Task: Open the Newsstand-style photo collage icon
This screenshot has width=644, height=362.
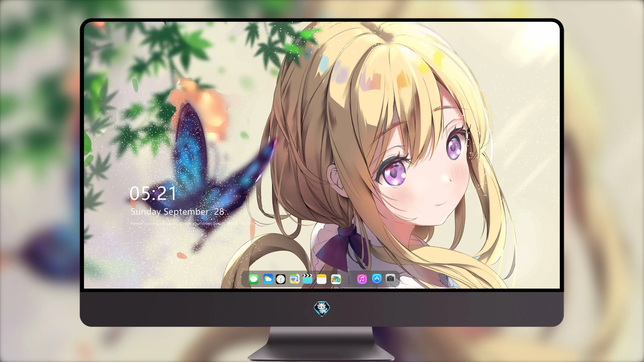Action: (x=336, y=279)
